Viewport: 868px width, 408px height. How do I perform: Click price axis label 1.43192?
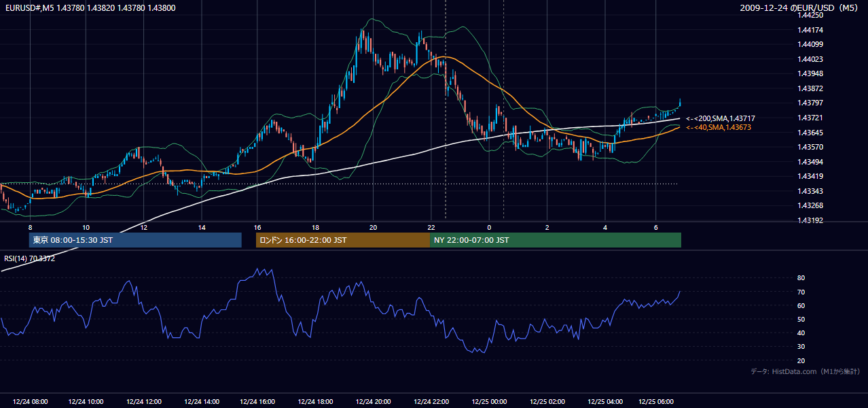point(810,220)
